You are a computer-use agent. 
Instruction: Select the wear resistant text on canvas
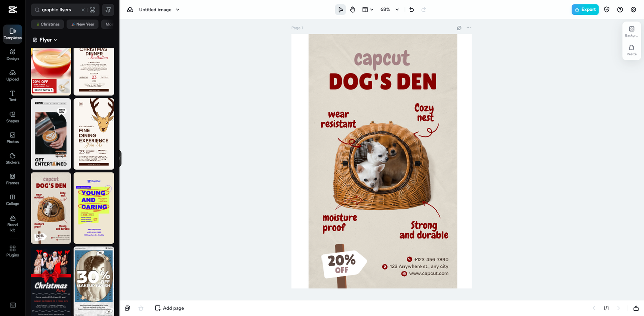point(338,119)
